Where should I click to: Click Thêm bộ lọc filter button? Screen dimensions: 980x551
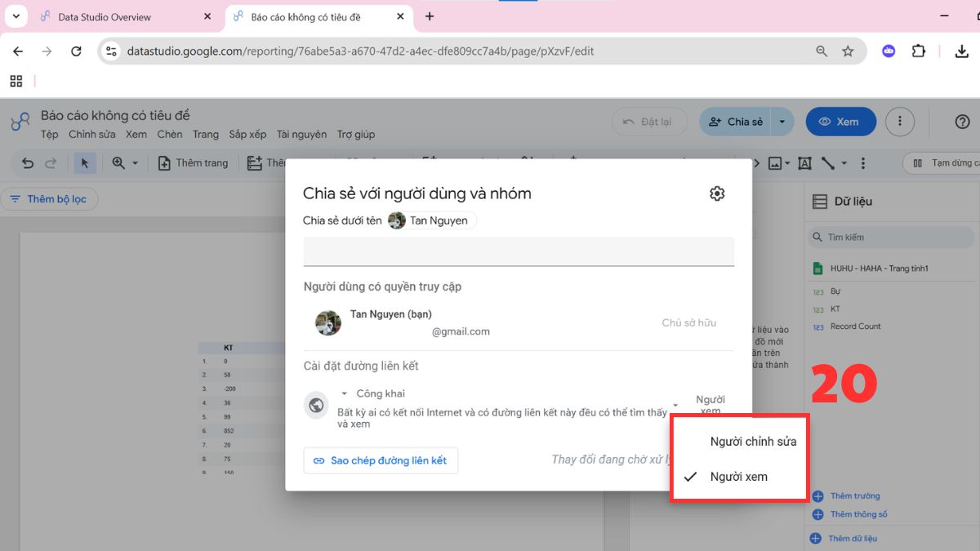tap(49, 199)
